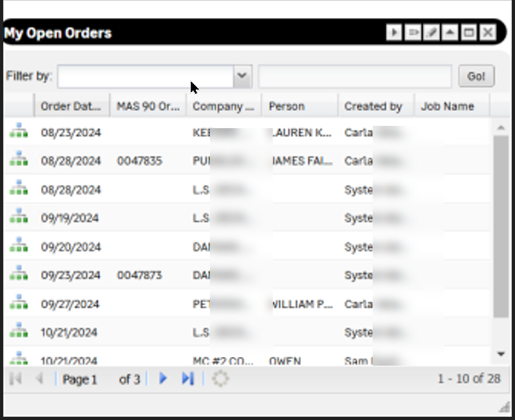Click the Go! button
The height and width of the screenshot is (420, 515).
(x=476, y=76)
